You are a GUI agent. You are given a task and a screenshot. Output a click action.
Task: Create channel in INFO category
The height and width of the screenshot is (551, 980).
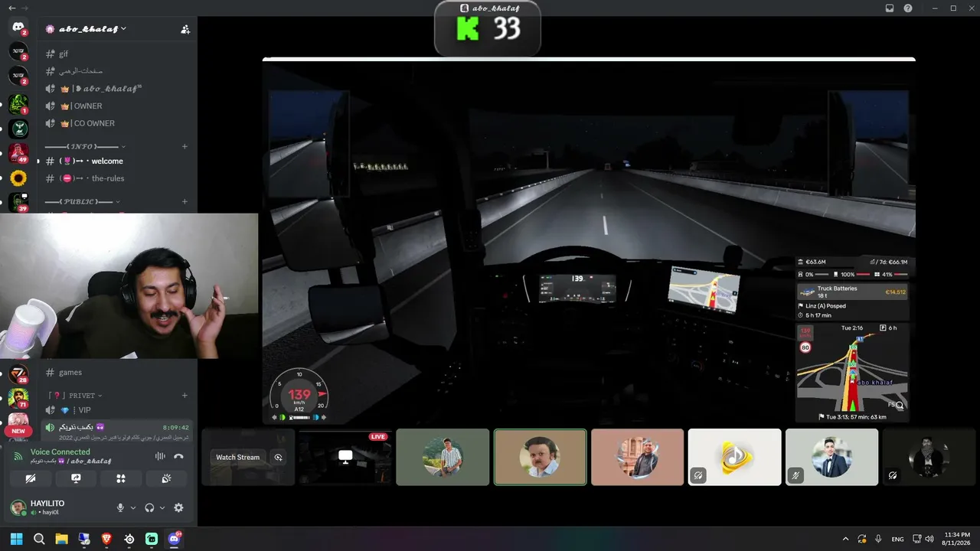[185, 146]
